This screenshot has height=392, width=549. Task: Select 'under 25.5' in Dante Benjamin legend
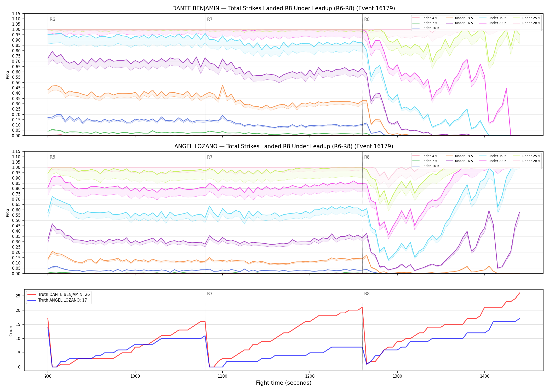527,18
